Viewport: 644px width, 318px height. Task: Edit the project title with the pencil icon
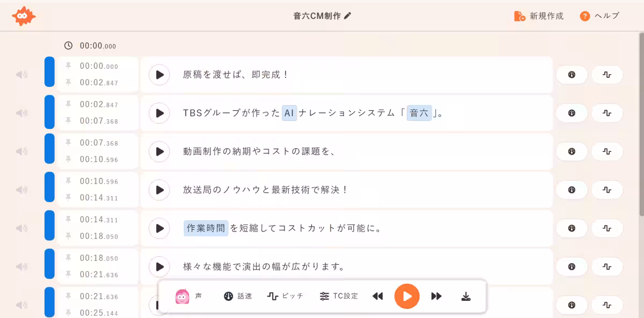click(x=348, y=16)
